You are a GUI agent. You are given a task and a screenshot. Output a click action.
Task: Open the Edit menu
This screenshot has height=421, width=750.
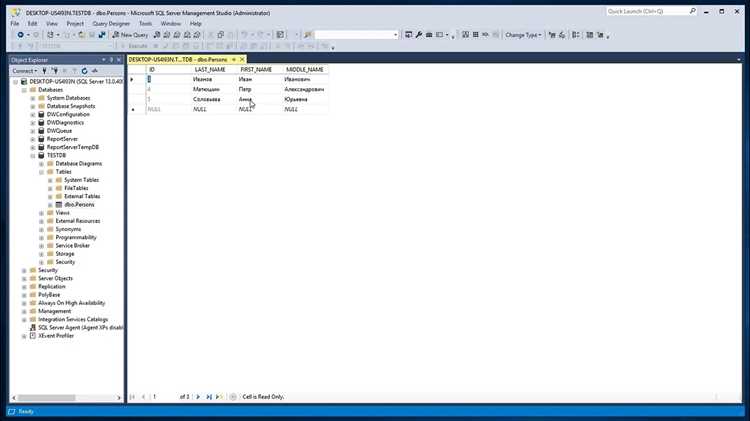32,23
